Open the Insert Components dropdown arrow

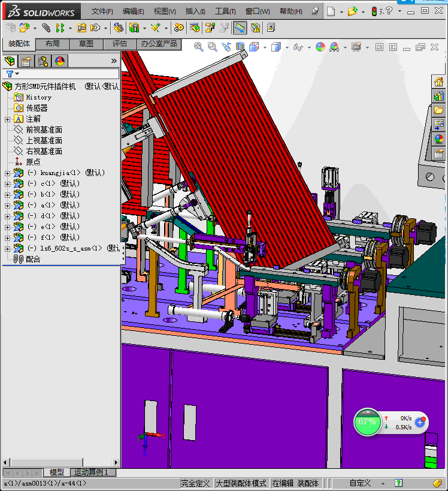[35, 28]
